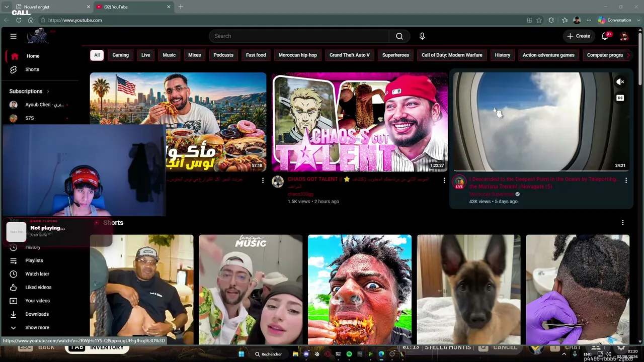The height and width of the screenshot is (362, 644).
Task: Expand the Subscriptions section chevron
Action: (48, 92)
